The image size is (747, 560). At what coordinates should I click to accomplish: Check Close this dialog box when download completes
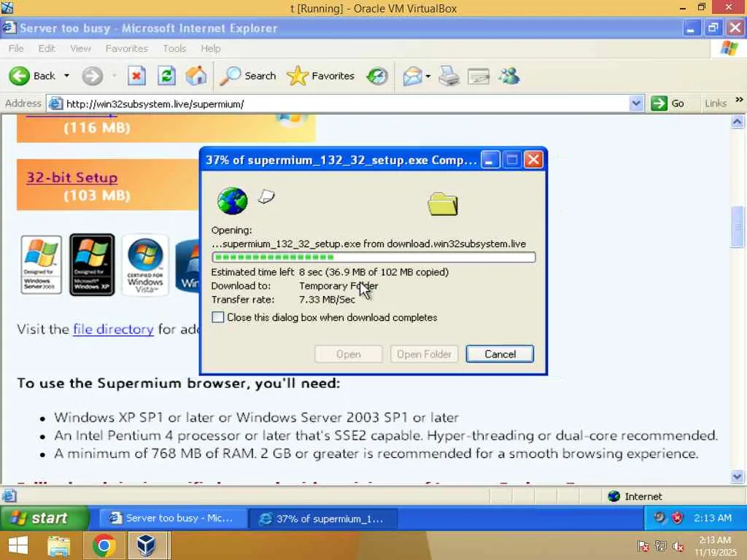[217, 317]
